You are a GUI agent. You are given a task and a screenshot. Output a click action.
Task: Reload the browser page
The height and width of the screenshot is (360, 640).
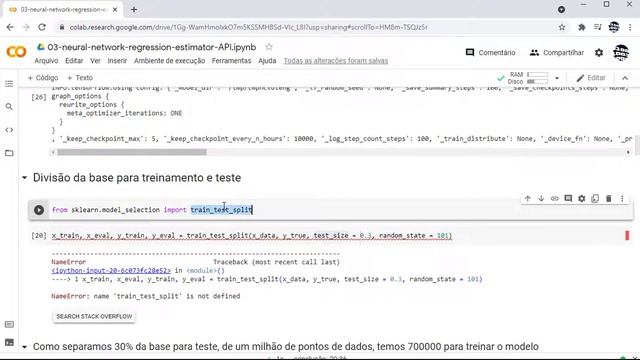(x=42, y=27)
